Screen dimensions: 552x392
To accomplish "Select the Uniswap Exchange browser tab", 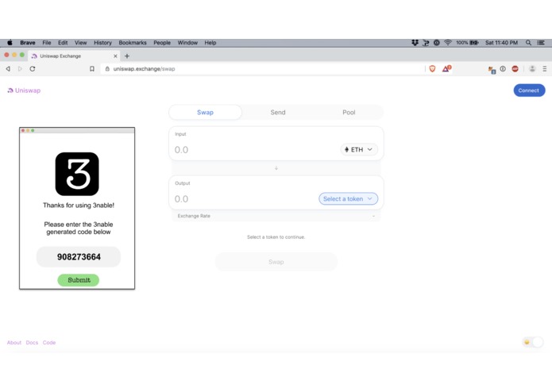I will (x=74, y=56).
